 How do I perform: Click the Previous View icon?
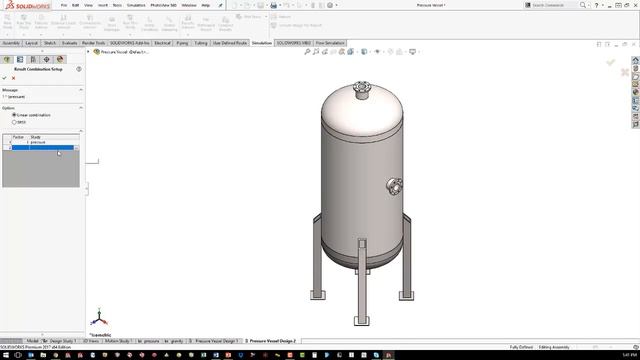(x=325, y=52)
